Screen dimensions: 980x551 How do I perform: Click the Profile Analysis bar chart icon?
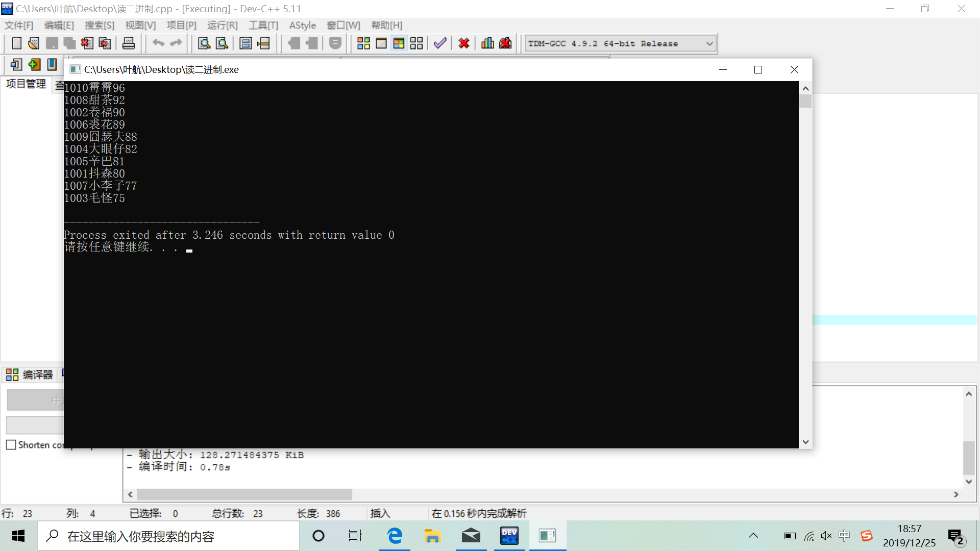click(x=487, y=43)
